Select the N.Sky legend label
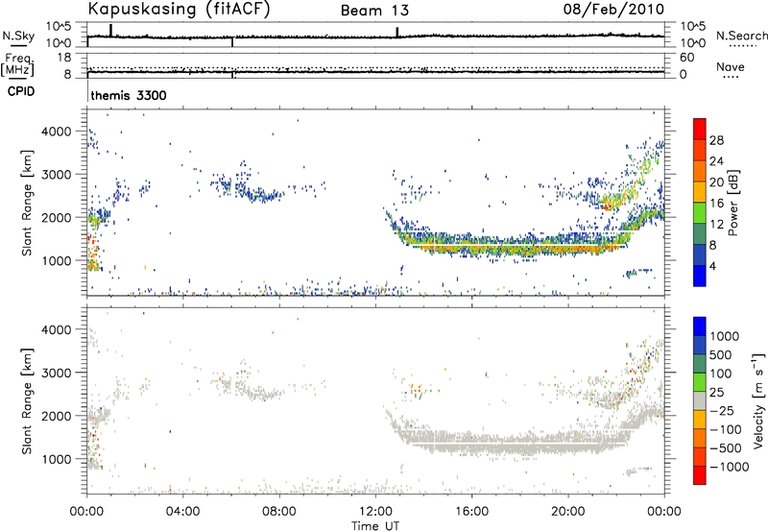Viewport: 768px width, 532px height. pos(18,36)
